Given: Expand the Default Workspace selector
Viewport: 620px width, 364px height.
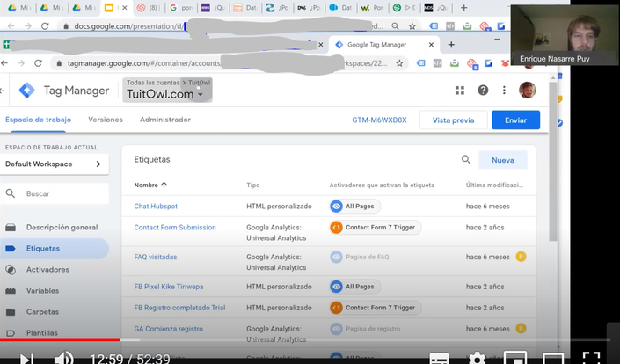Looking at the screenshot, I should (x=55, y=164).
